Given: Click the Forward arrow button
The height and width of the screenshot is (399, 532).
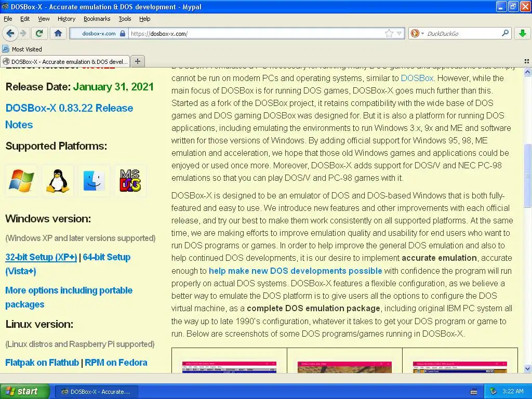Looking at the screenshot, I should click(x=23, y=33).
